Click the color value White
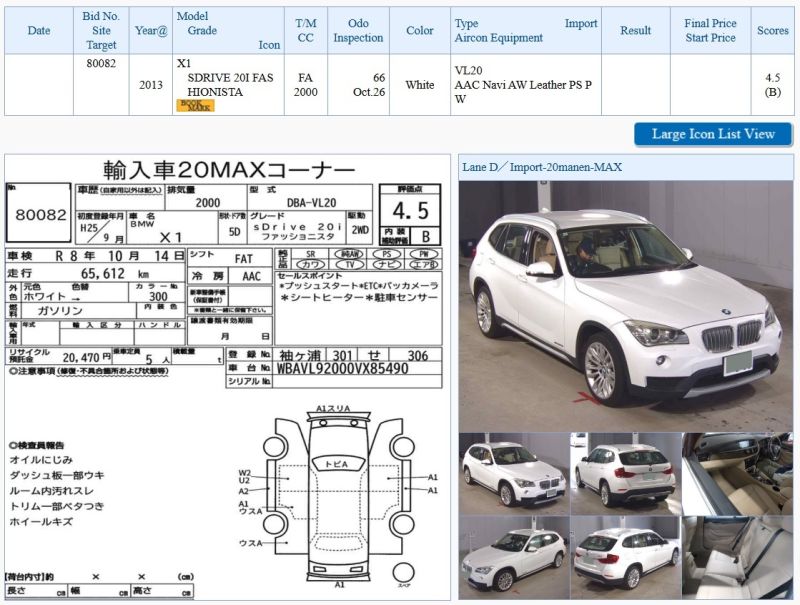 point(420,85)
